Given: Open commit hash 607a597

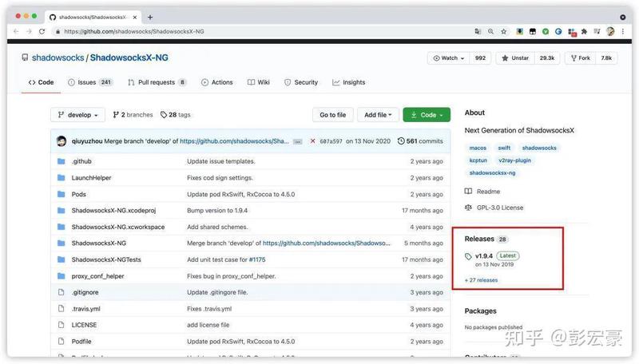Looking at the screenshot, I should [331, 141].
